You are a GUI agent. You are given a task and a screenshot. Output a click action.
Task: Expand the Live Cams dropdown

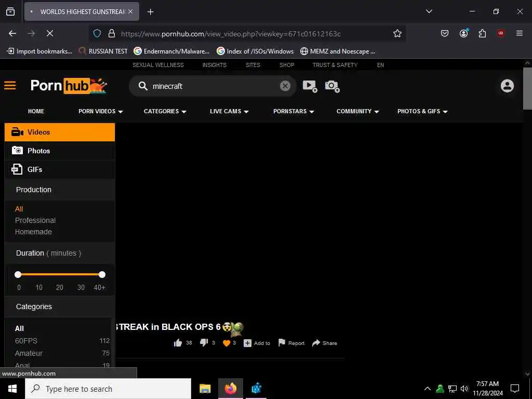(229, 111)
